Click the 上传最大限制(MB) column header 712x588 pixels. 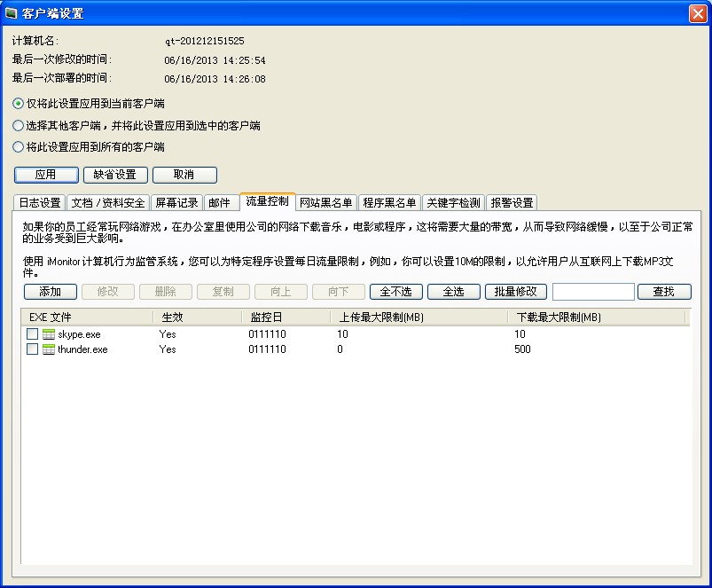419,317
